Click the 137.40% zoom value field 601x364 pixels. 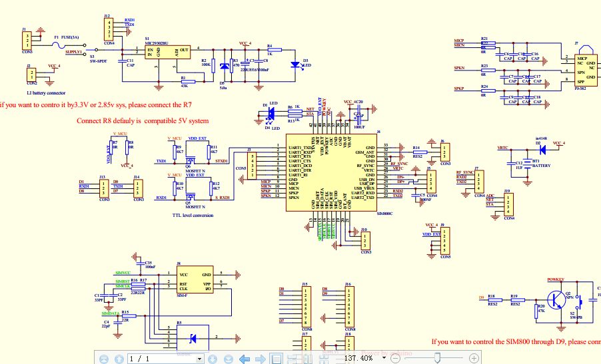click(x=358, y=358)
